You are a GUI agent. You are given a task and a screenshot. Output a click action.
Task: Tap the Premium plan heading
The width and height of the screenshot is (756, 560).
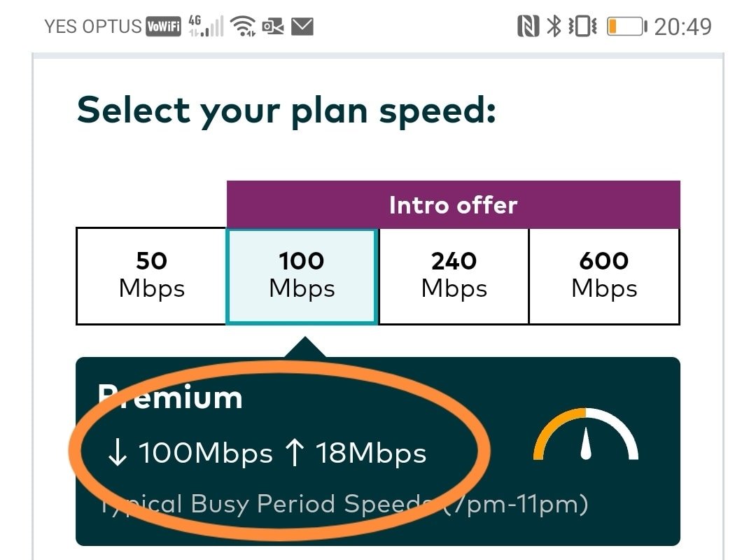[x=170, y=398]
